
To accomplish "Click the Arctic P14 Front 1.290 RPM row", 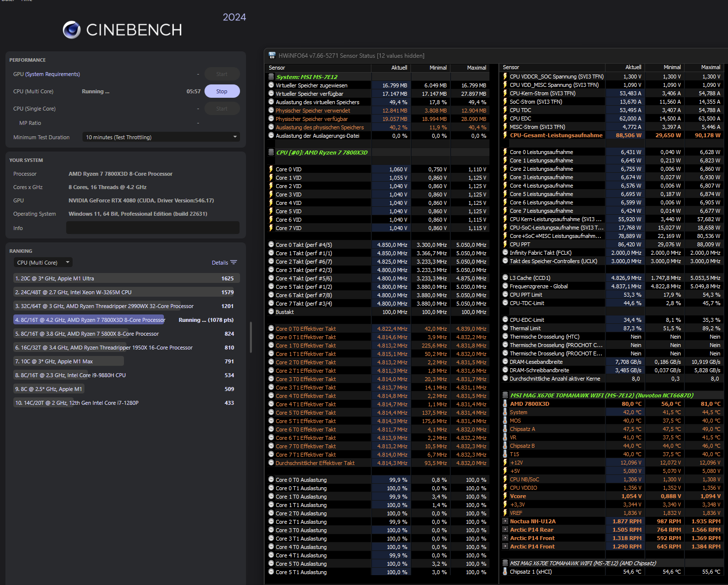I will [612, 546].
